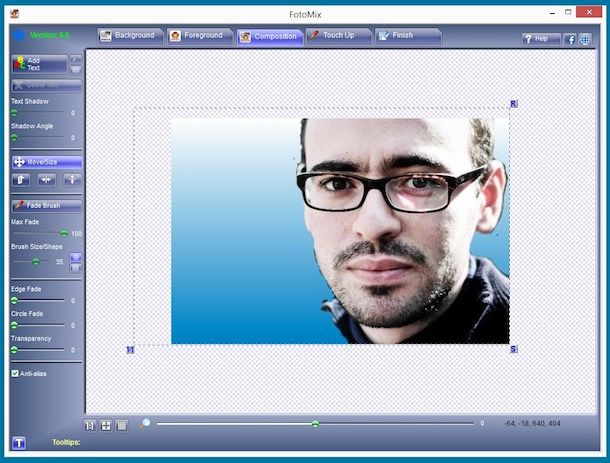Select the Move/Size tool

(x=47, y=162)
